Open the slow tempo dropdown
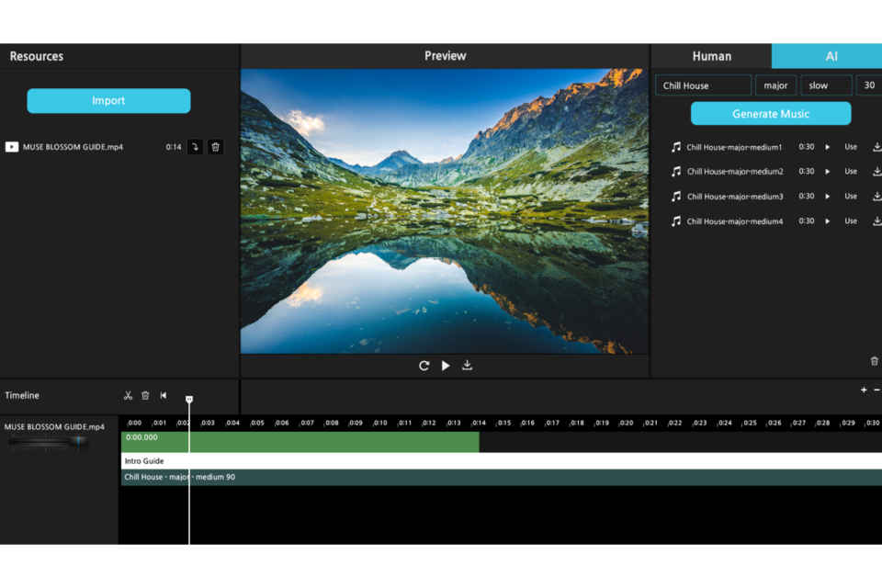Image resolution: width=882 pixels, height=588 pixels. coord(825,85)
